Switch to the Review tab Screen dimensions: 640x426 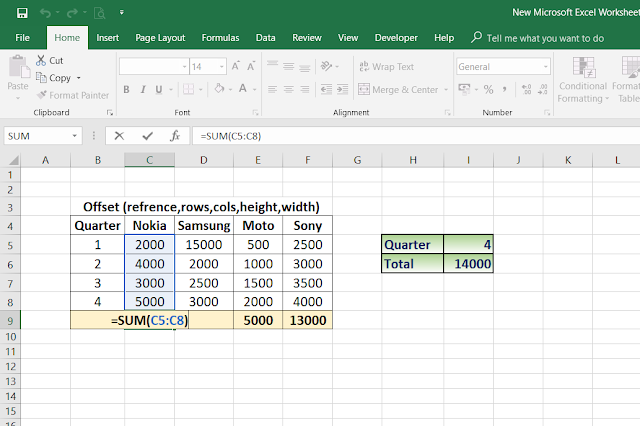[x=307, y=38]
